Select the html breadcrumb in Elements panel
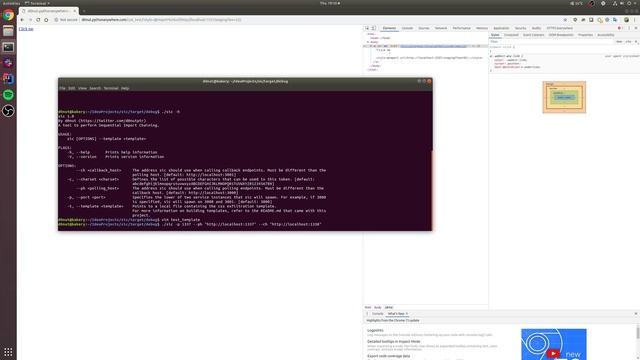The image size is (640, 360). 368,307
